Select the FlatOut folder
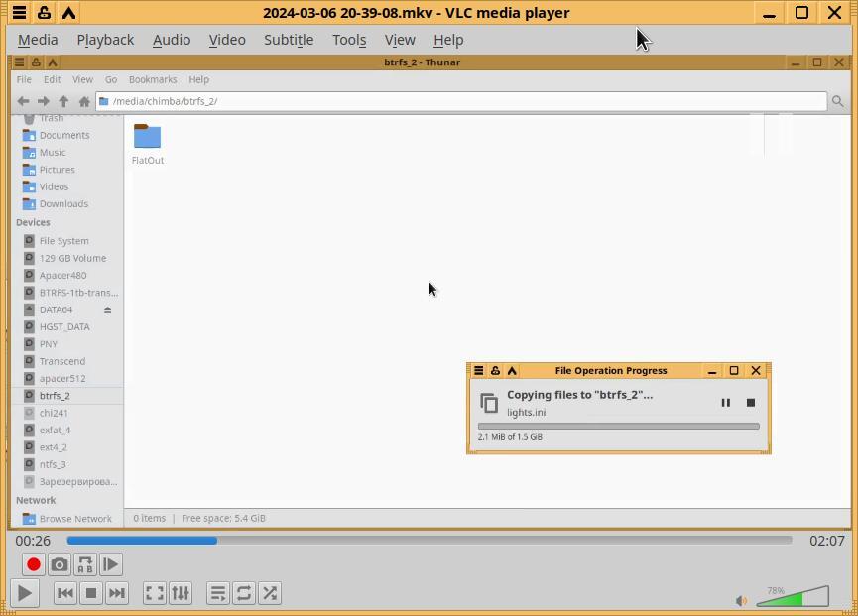Screen dimensions: 858x616 pos(147,145)
